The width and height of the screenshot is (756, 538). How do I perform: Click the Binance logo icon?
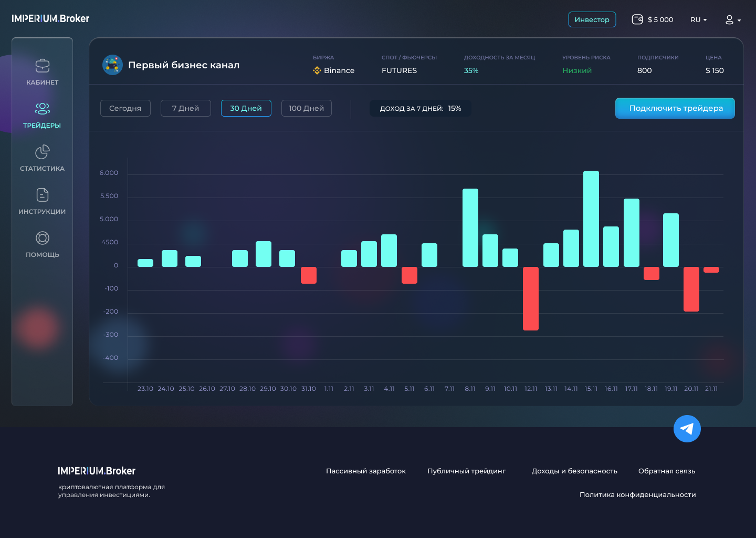click(x=317, y=70)
